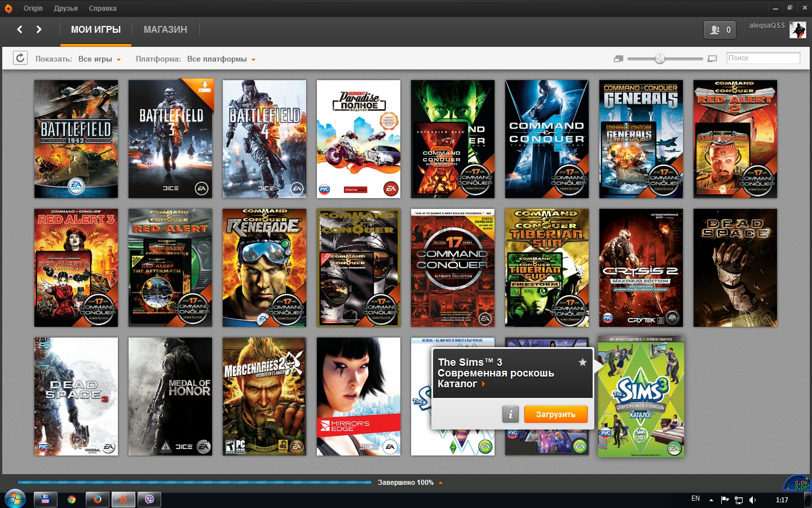Open the user avatar profile picture
This screenshot has height=508, width=812.
coord(797,30)
